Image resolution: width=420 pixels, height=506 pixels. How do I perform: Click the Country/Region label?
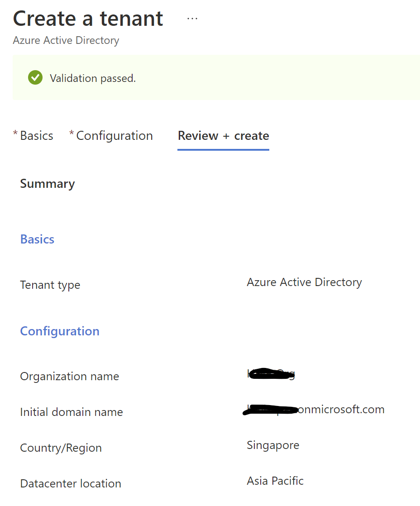click(x=61, y=448)
